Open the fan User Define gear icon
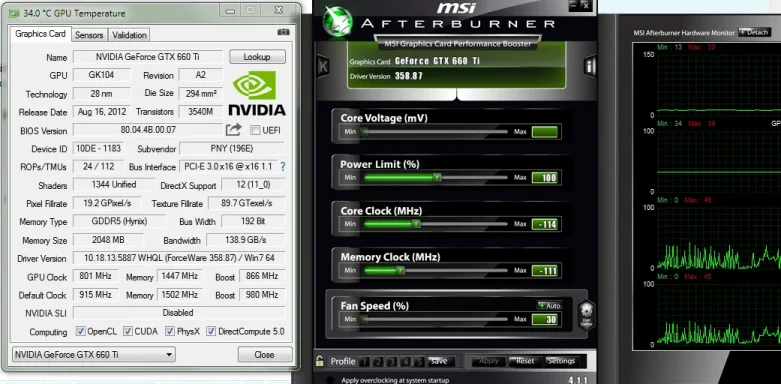 (587, 316)
